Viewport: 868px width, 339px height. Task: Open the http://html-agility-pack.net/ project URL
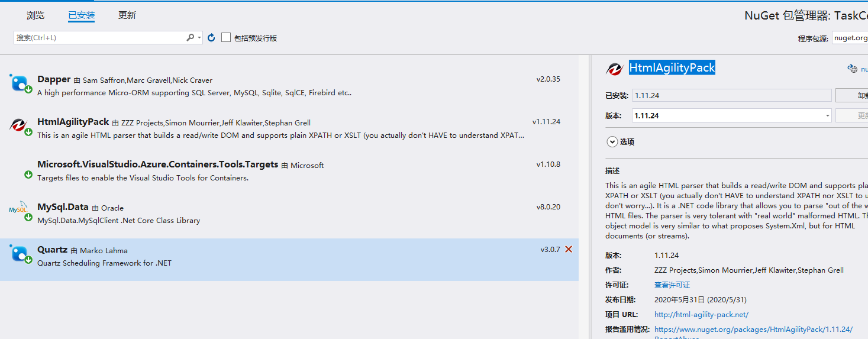coord(701,315)
